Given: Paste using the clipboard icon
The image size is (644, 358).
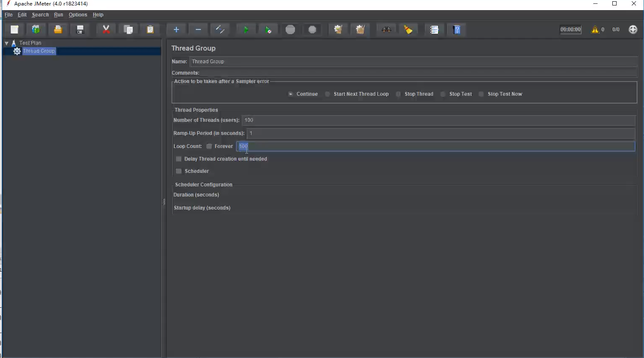Looking at the screenshot, I should (x=150, y=30).
